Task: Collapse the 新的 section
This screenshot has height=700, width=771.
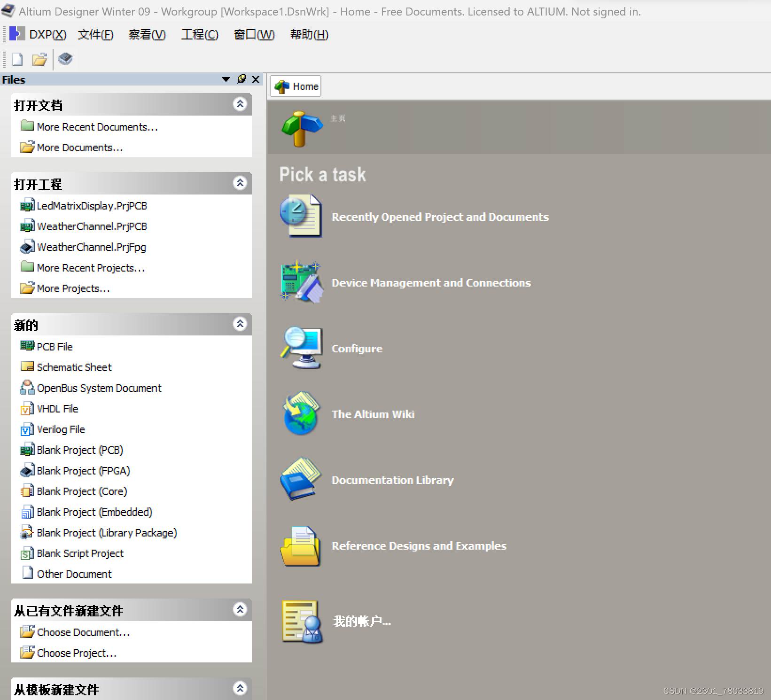Action: point(240,324)
